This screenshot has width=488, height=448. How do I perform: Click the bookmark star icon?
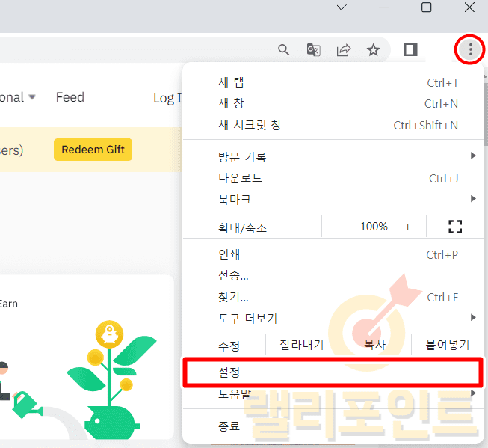[x=374, y=50]
